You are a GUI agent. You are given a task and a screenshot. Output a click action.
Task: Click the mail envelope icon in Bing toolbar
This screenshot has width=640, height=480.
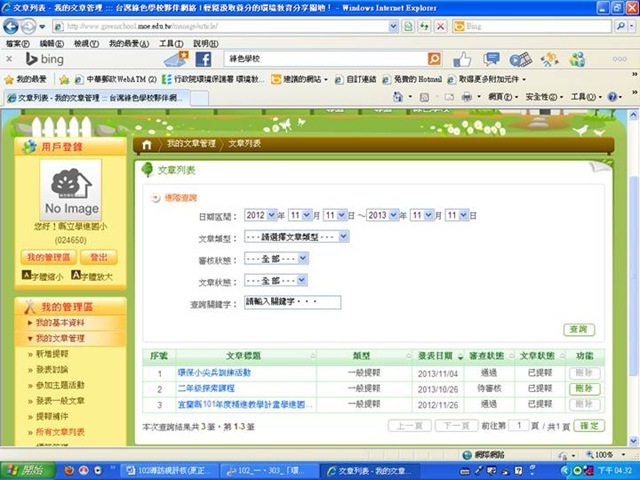[176, 59]
